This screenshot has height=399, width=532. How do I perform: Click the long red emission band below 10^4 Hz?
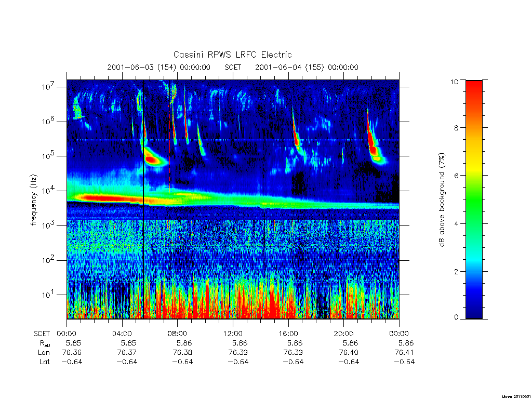point(109,198)
